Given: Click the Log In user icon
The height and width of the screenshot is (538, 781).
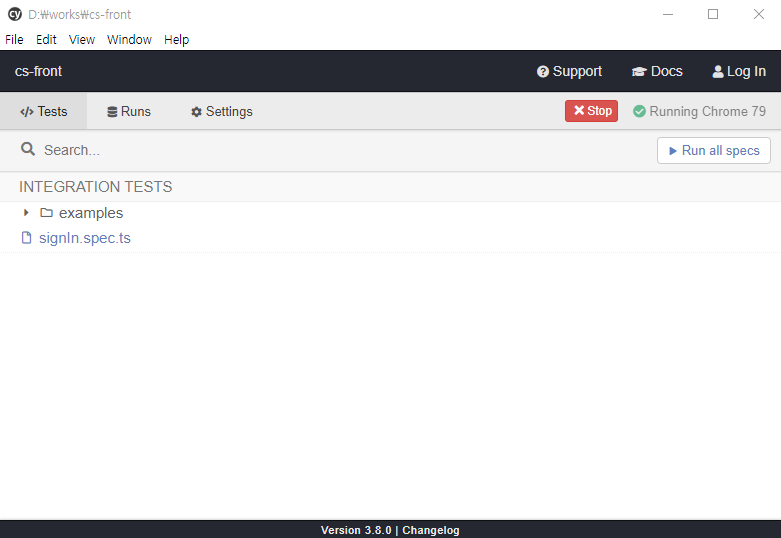Looking at the screenshot, I should point(717,72).
